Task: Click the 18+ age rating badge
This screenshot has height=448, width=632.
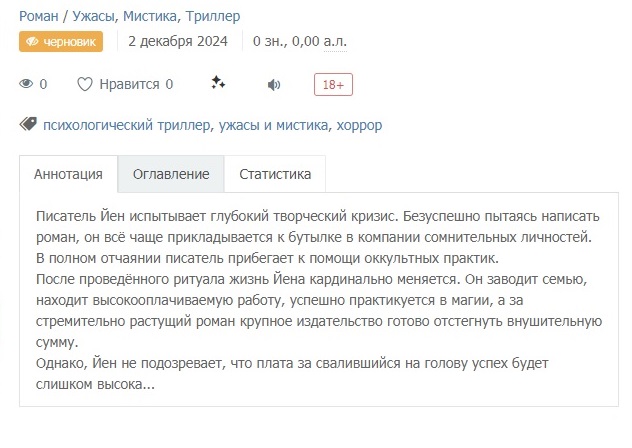Action: click(x=333, y=85)
